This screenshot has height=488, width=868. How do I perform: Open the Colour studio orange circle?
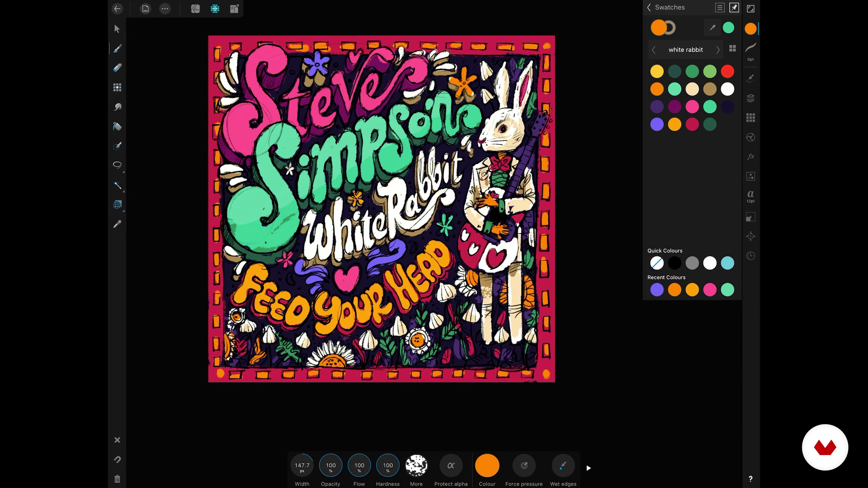750,29
